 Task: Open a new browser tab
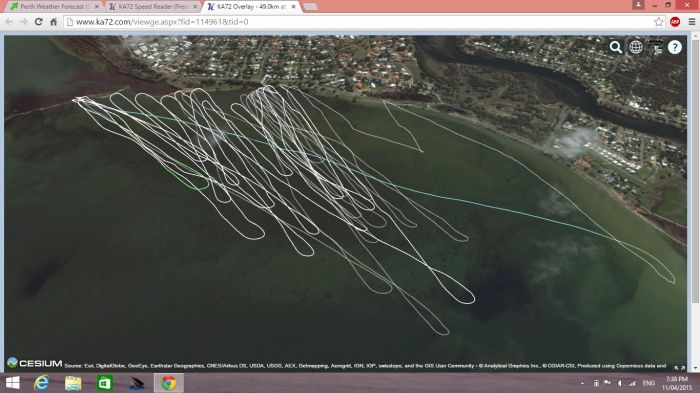tap(310, 7)
